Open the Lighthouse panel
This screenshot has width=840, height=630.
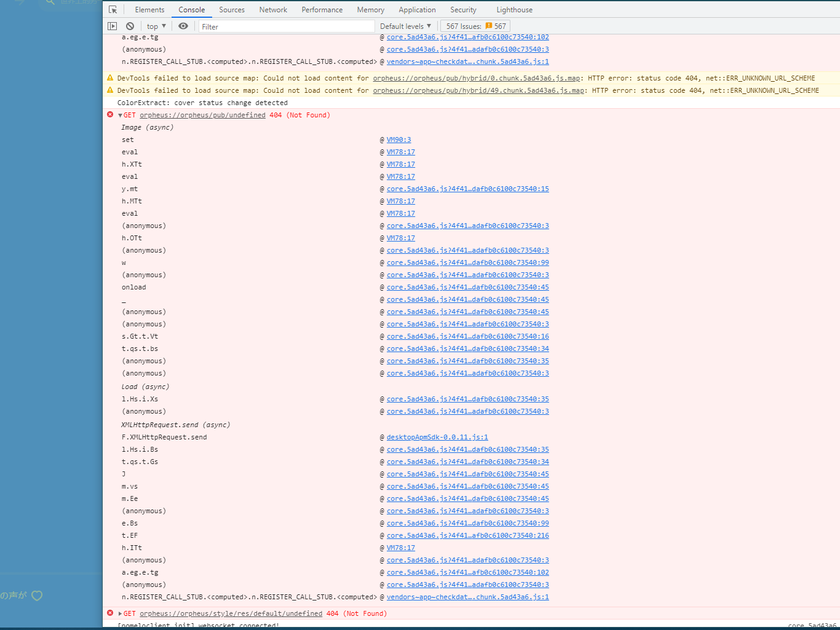513,9
